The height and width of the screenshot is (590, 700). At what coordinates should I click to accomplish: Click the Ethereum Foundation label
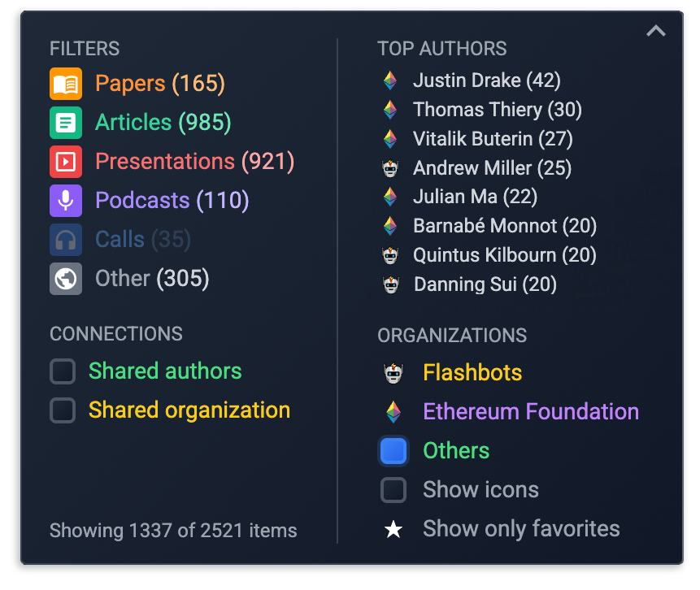pos(531,411)
